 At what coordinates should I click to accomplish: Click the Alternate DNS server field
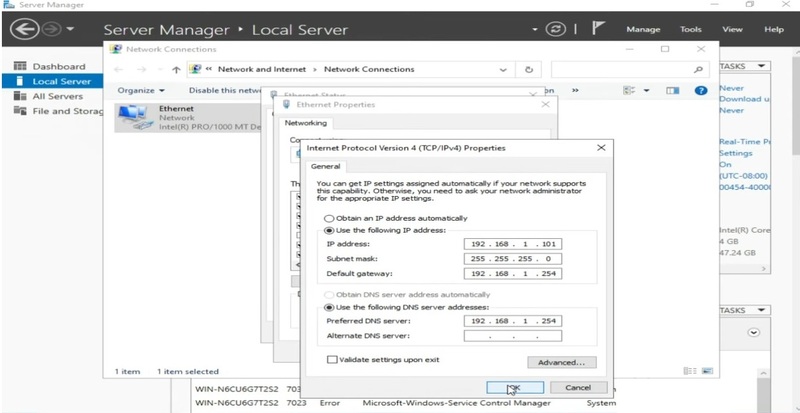513,336
